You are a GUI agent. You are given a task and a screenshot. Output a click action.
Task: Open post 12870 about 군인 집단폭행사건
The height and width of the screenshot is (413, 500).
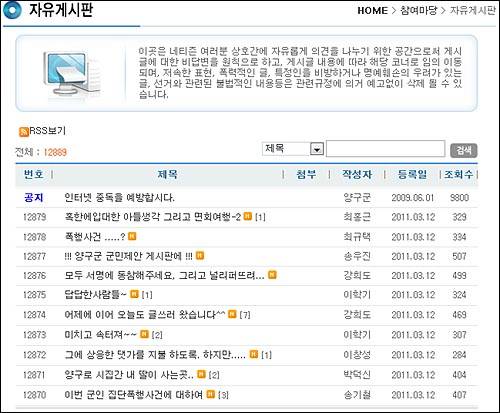click(x=133, y=395)
